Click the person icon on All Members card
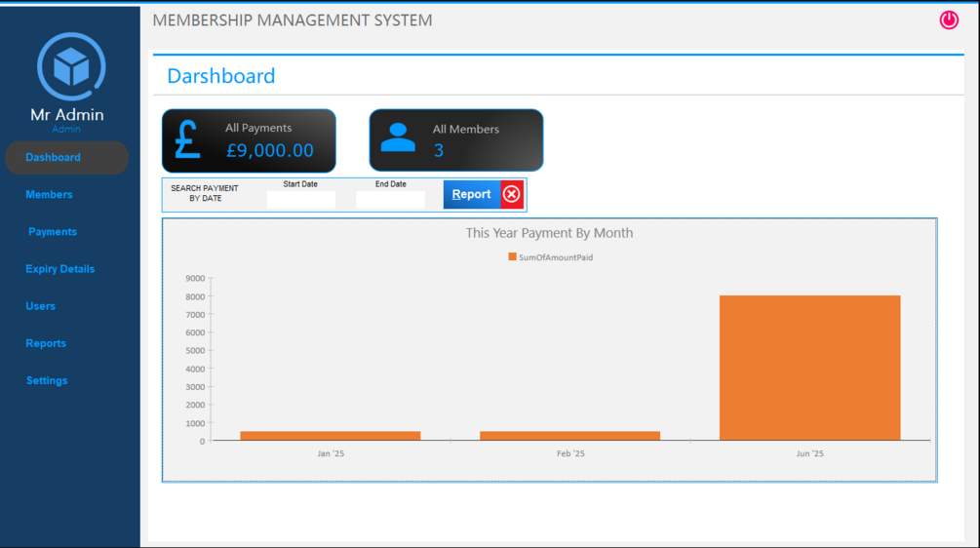This screenshot has width=980, height=548. (x=398, y=137)
